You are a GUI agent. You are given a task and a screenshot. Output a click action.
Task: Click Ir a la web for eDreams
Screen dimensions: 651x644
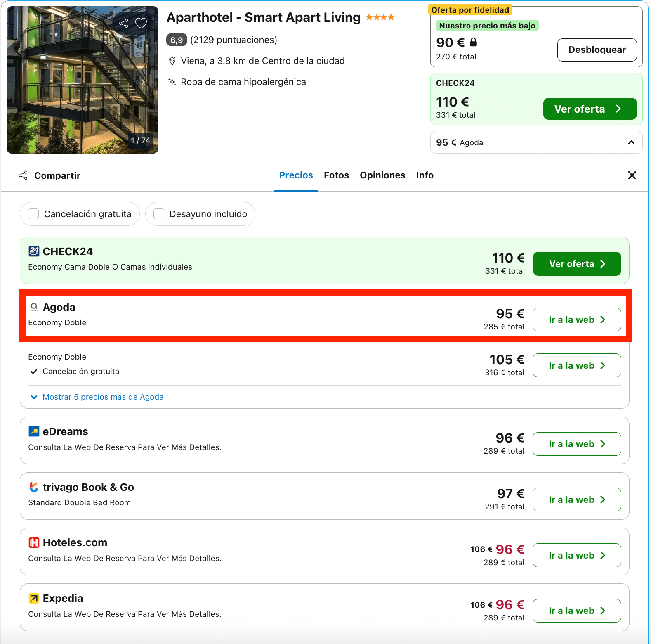coord(577,444)
